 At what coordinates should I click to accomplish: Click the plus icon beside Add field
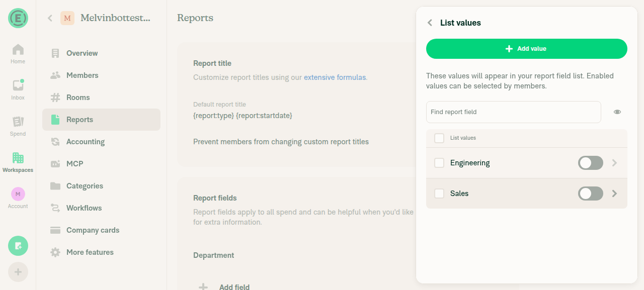point(203,287)
